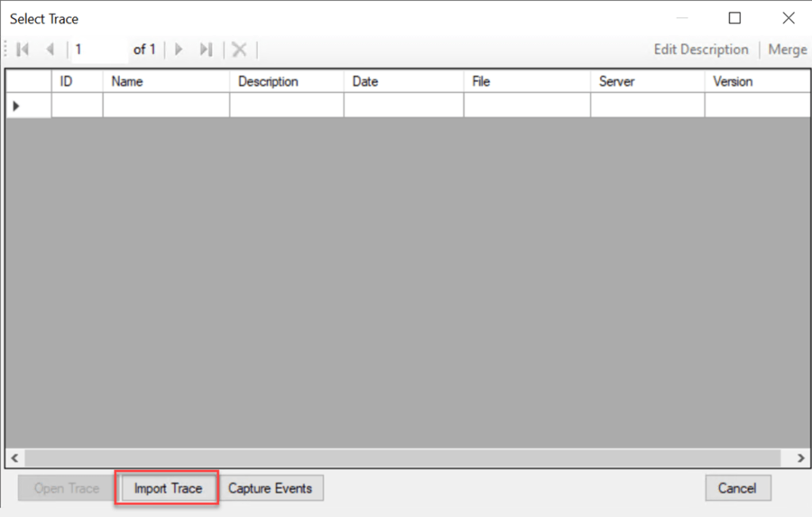Screen dimensions: 812x517
Task: Click Merge in the toolbar
Action: [x=787, y=50]
